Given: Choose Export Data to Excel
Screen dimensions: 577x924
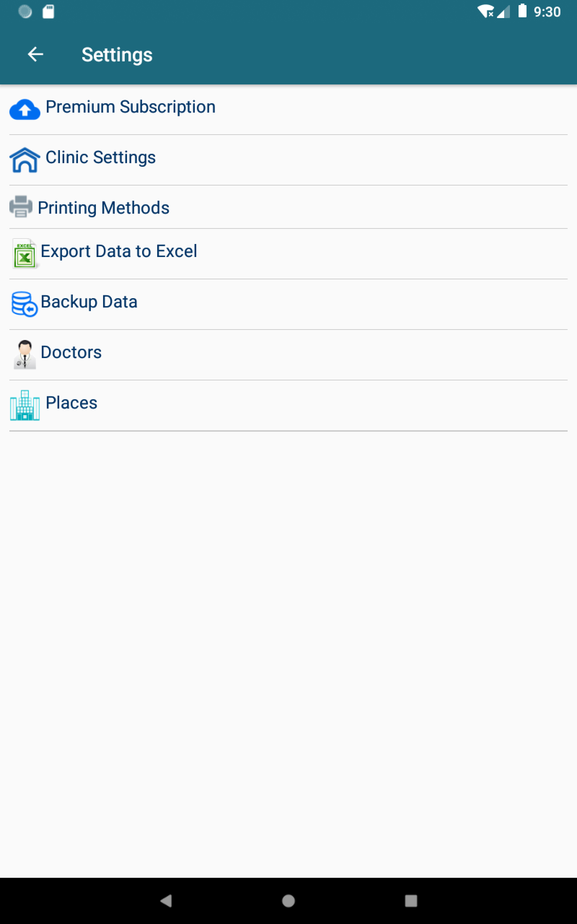Looking at the screenshot, I should [119, 251].
